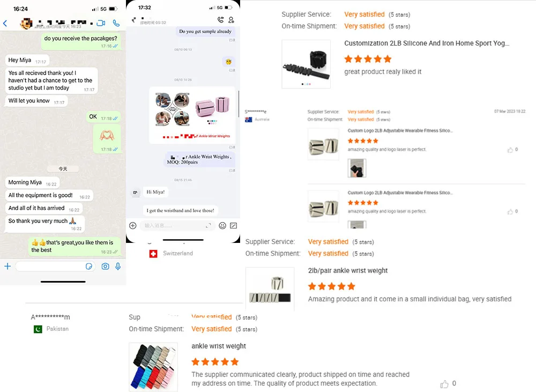Open the review photo under amazing quality comment
The width and height of the screenshot is (536, 392).
click(357, 168)
